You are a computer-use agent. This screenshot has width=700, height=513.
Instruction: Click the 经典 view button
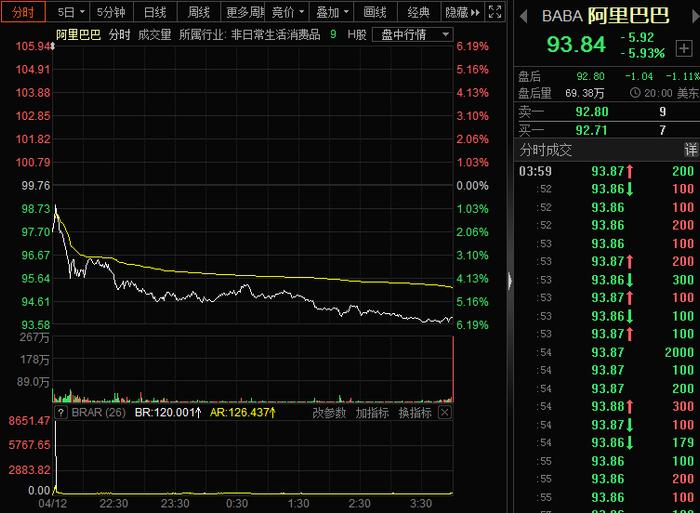pyautogui.click(x=419, y=12)
